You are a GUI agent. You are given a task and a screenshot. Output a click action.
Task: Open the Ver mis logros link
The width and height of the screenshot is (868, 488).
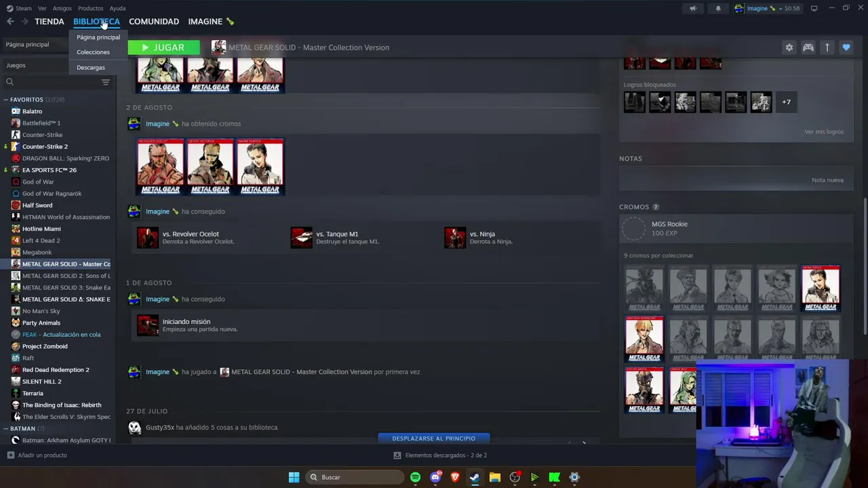point(824,131)
